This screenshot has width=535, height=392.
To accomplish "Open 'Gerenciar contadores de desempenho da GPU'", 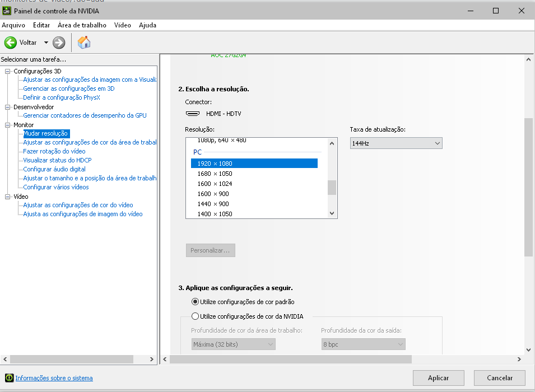I will tap(85, 115).
